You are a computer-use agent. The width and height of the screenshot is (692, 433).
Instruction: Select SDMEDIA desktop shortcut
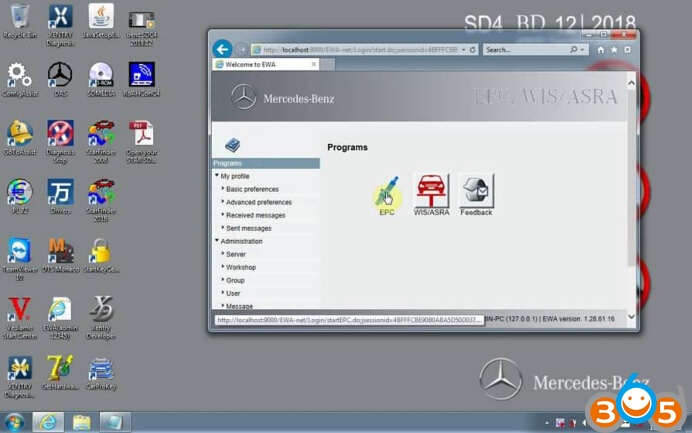(101, 79)
